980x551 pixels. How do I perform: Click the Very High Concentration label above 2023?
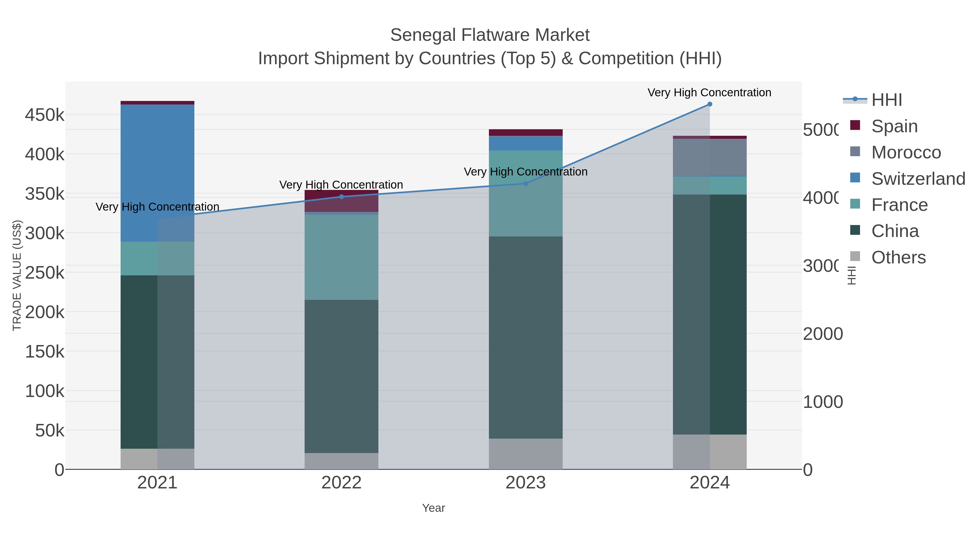click(x=526, y=171)
